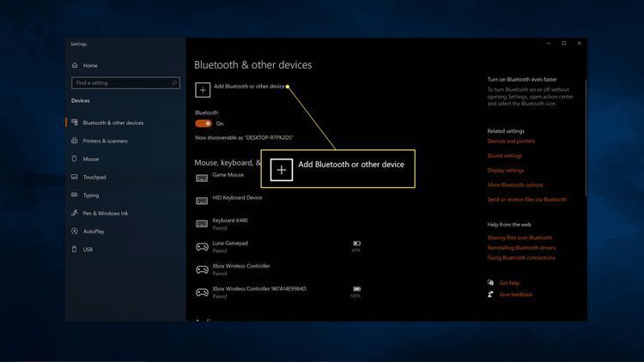Click the Get help link
This screenshot has width=644, height=362.
509,282
